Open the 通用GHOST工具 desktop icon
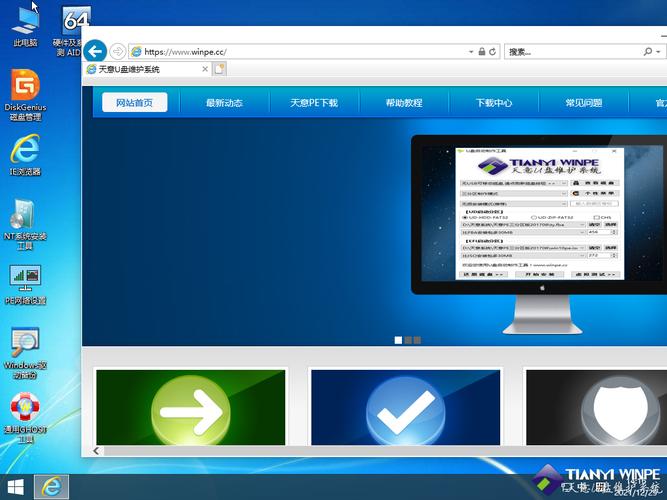The width and height of the screenshot is (667, 500). pos(25,418)
